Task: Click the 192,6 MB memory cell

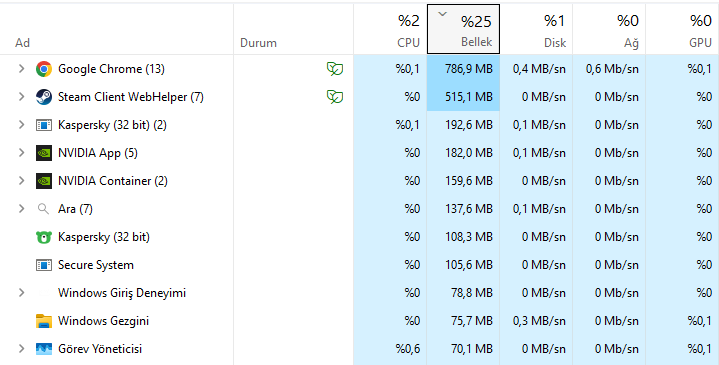Action: 463,125
